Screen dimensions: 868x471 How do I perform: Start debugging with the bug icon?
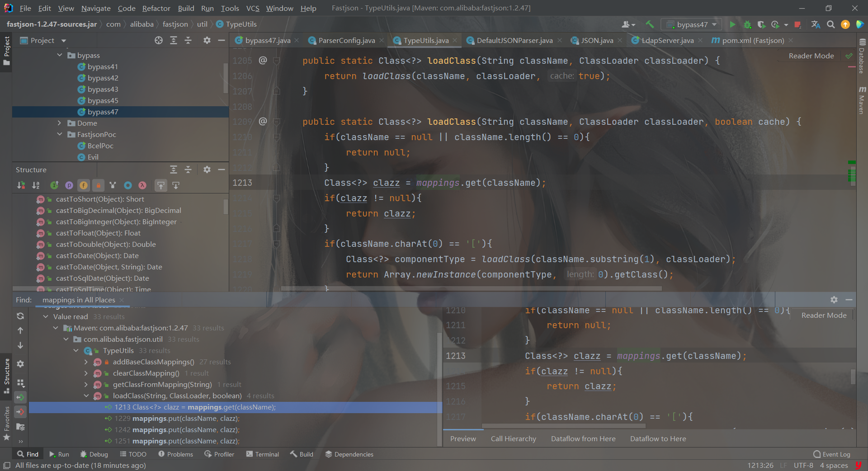tap(747, 24)
